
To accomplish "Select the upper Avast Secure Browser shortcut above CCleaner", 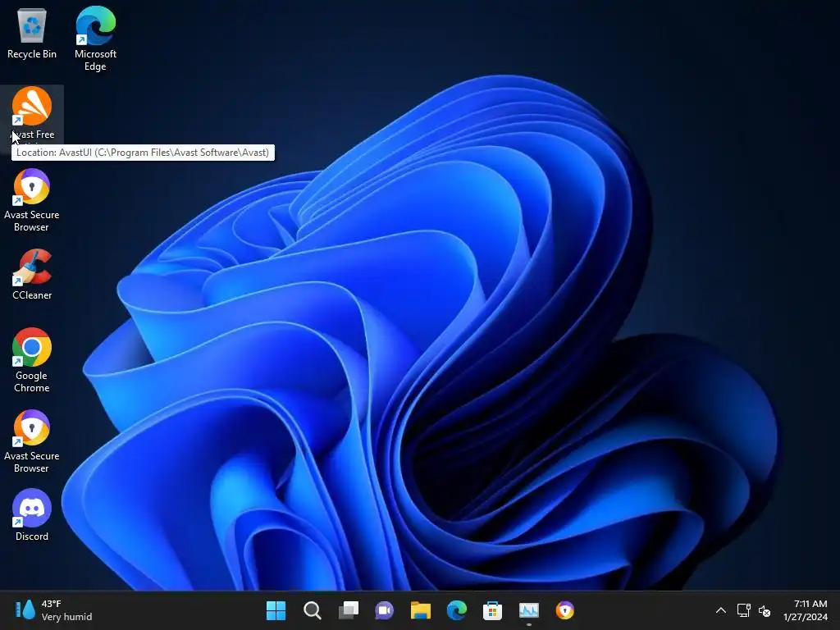I will pos(32,200).
